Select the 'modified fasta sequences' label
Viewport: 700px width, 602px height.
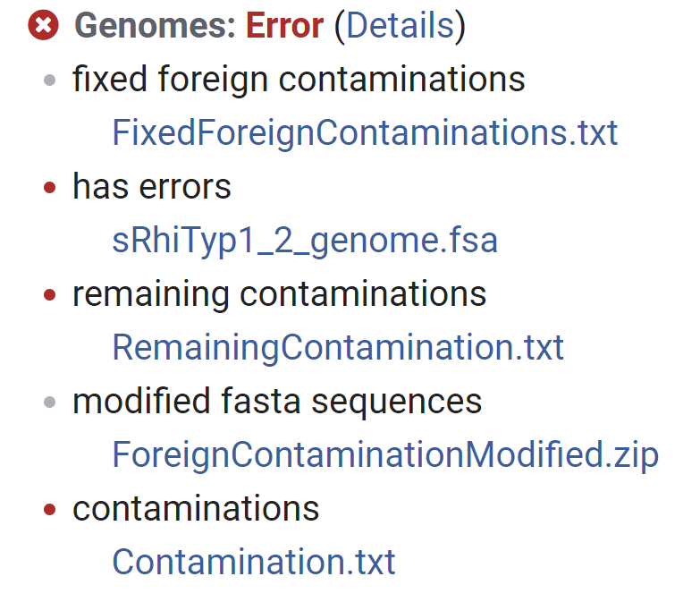pyautogui.click(x=277, y=402)
